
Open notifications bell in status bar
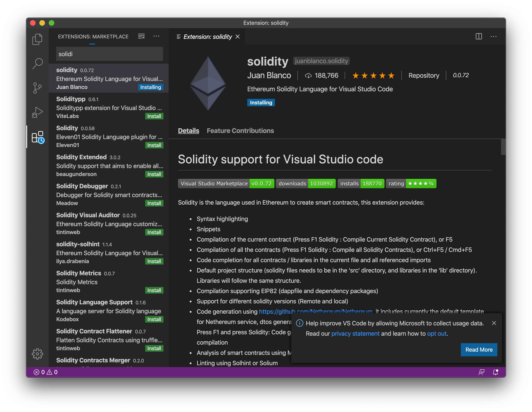pos(495,372)
